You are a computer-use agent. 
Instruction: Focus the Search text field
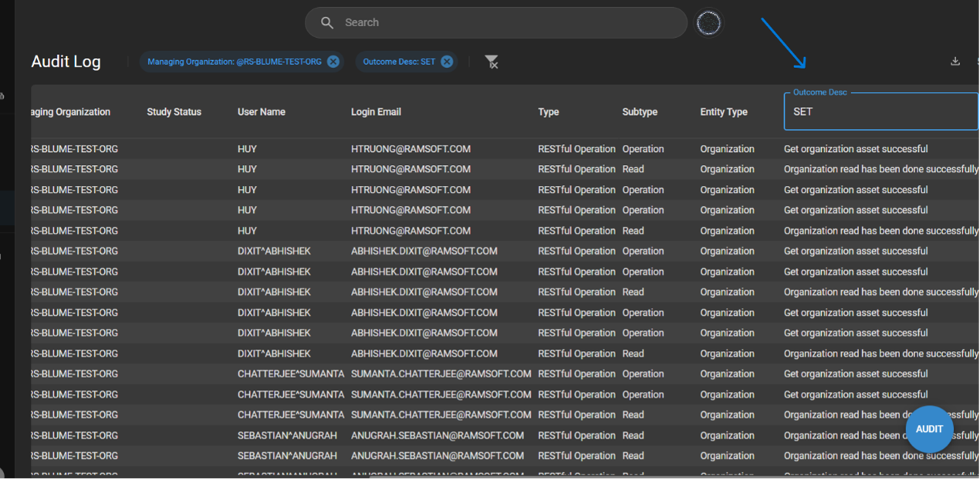(509, 23)
